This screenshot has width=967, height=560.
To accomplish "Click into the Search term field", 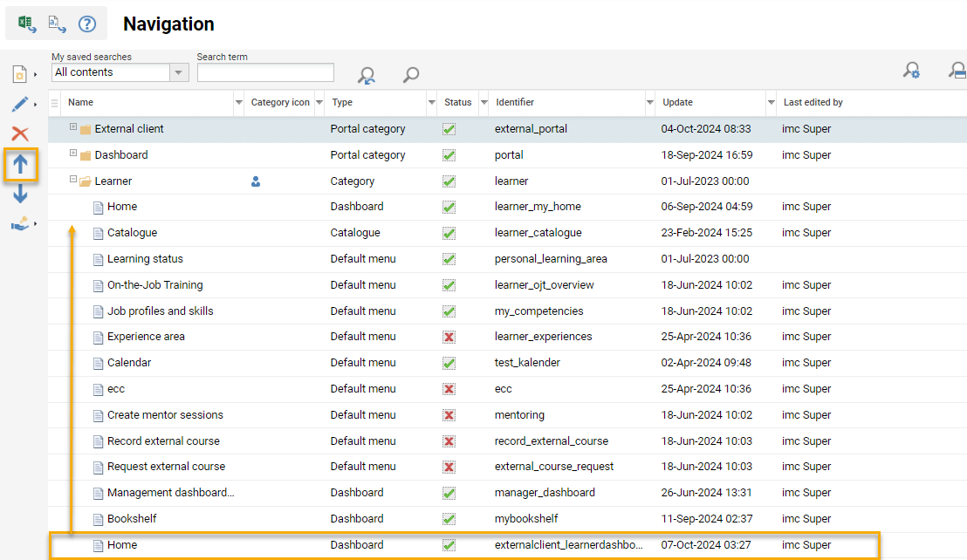I will click(x=265, y=72).
